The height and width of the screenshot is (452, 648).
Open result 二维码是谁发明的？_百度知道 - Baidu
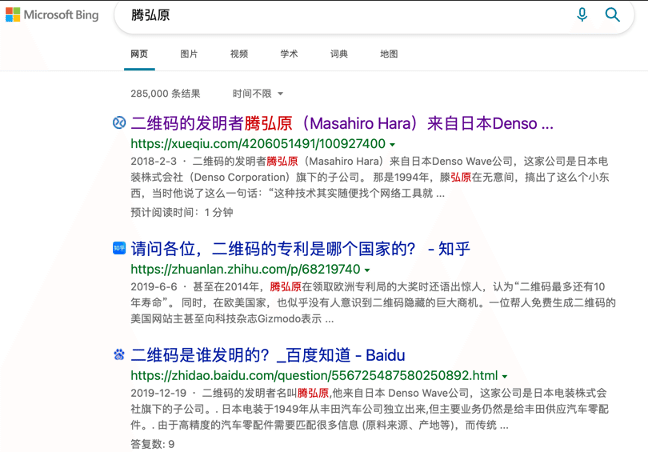click(268, 355)
